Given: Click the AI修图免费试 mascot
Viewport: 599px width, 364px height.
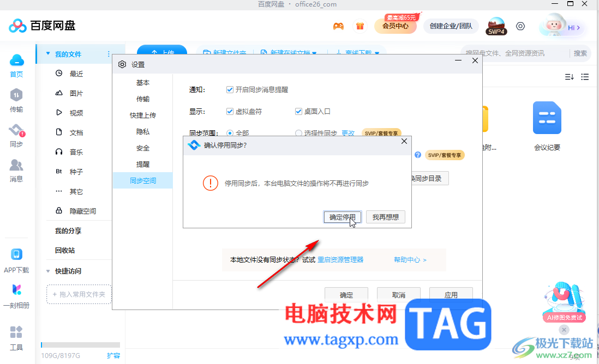Looking at the screenshot, I should click(x=564, y=302).
